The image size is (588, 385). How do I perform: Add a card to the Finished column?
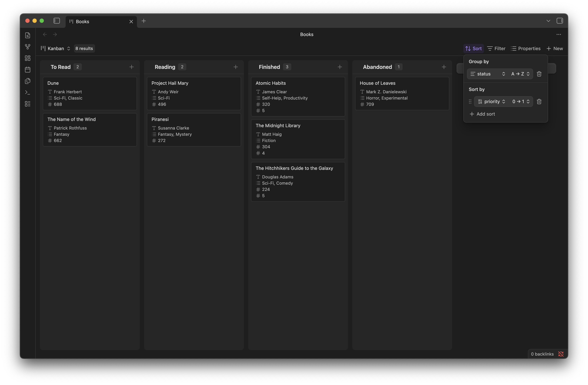coord(340,67)
